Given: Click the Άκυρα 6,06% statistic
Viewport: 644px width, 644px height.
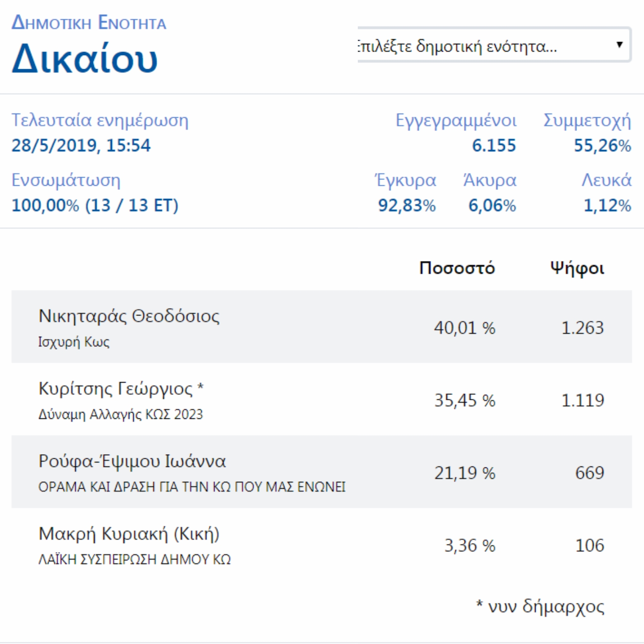Looking at the screenshot, I should coord(492,205).
